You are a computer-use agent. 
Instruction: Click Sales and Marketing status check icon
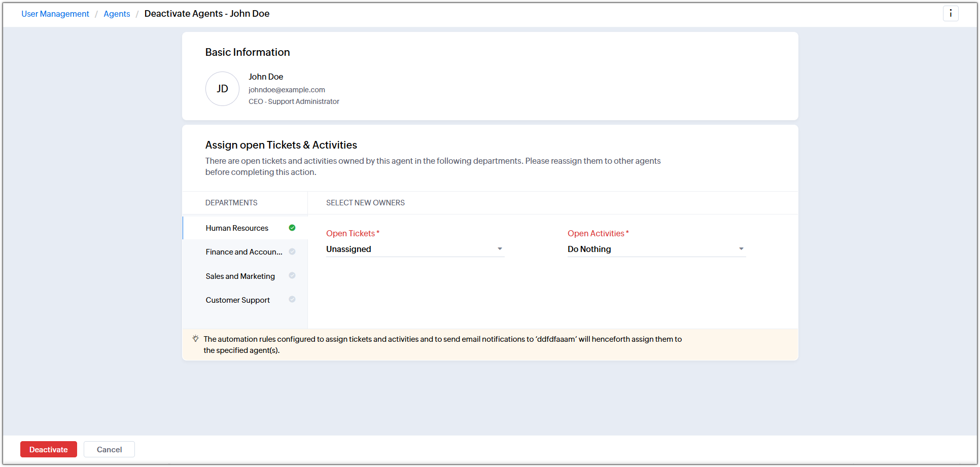pos(292,275)
